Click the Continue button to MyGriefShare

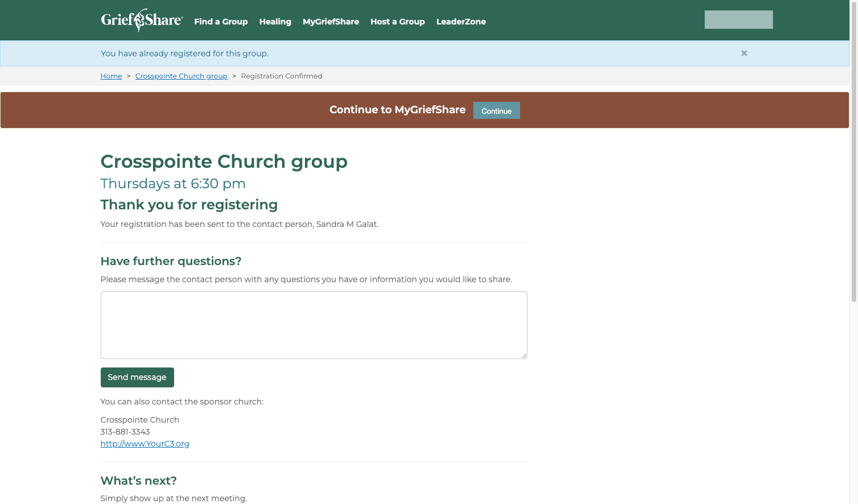point(497,110)
